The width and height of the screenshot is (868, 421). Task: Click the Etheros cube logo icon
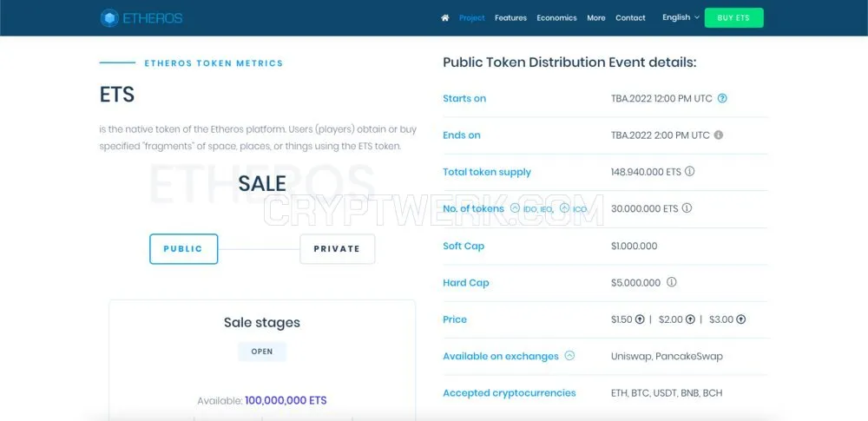coord(109,17)
